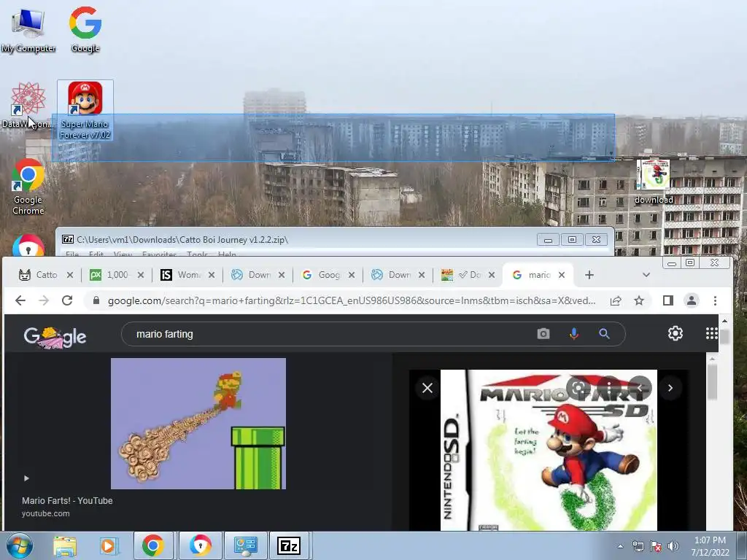Viewport: 747px width, 560px height.
Task: Bookmark this page with the star icon
Action: tap(639, 300)
